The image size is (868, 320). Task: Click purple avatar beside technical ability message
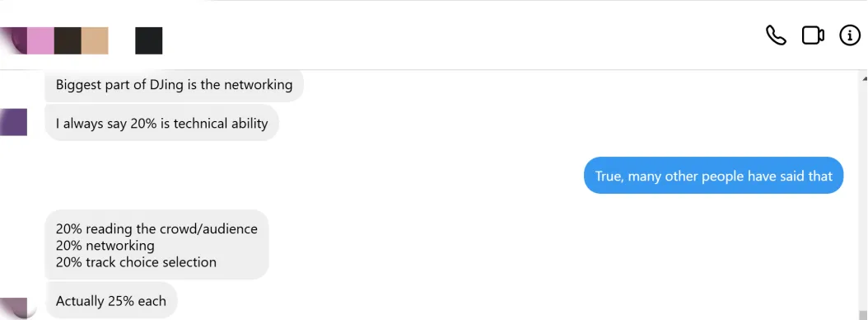13,123
